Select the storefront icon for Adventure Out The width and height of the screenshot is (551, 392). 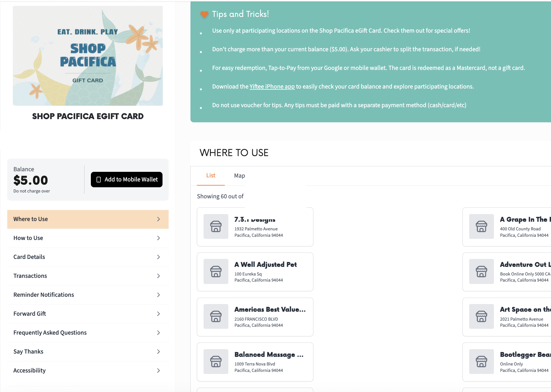pos(481,271)
